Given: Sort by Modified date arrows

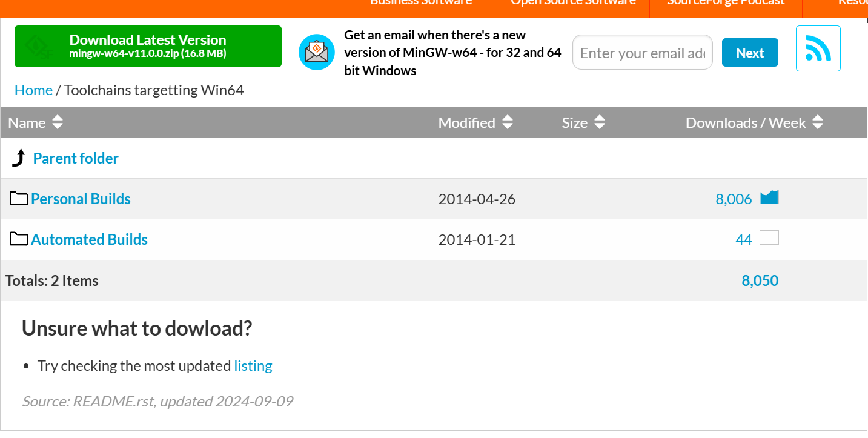Looking at the screenshot, I should click(x=508, y=122).
